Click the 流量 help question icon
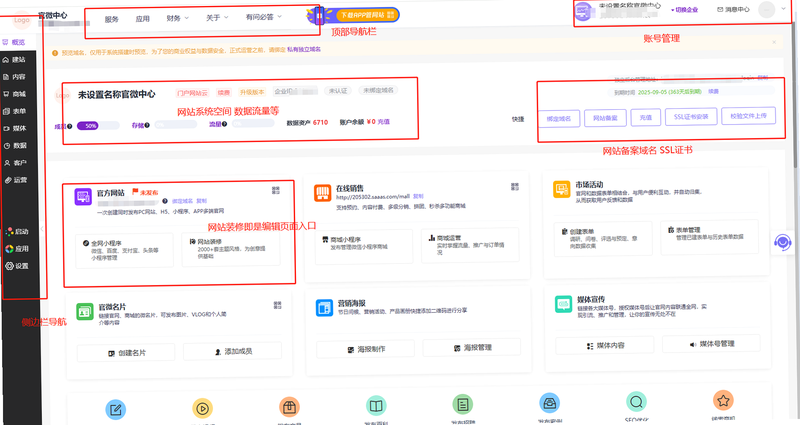 click(224, 124)
